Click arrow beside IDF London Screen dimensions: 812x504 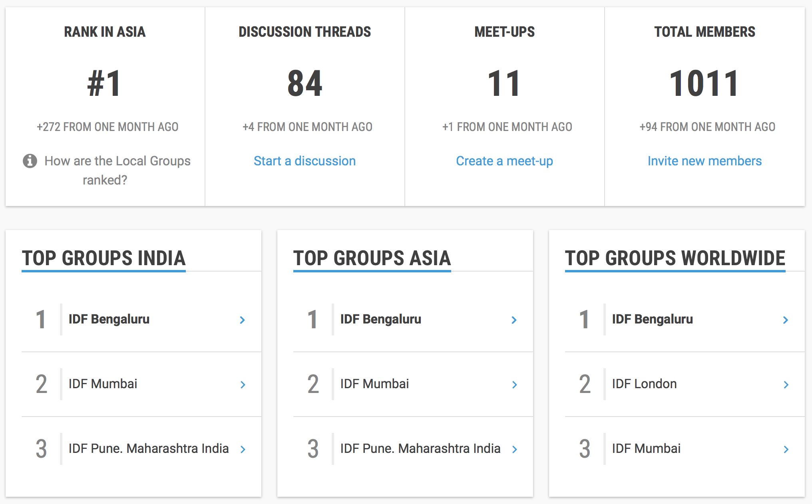pyautogui.click(x=786, y=385)
